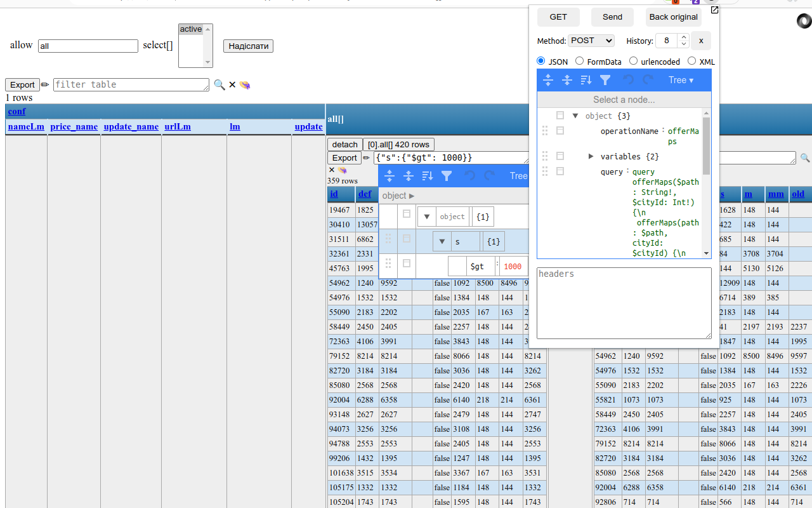Image resolution: width=812 pixels, height=508 pixels.
Task: Click undo icon in filter JSON editor
Action: (469, 176)
